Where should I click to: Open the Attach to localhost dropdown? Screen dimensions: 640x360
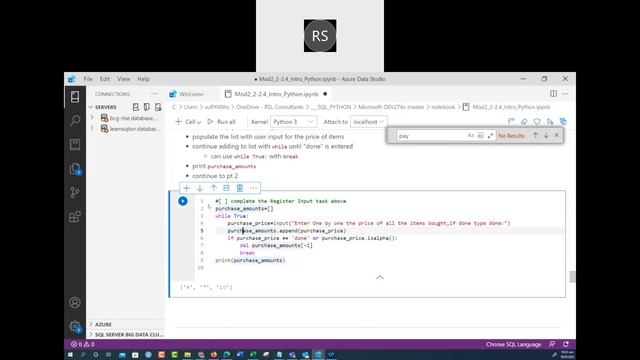point(369,122)
